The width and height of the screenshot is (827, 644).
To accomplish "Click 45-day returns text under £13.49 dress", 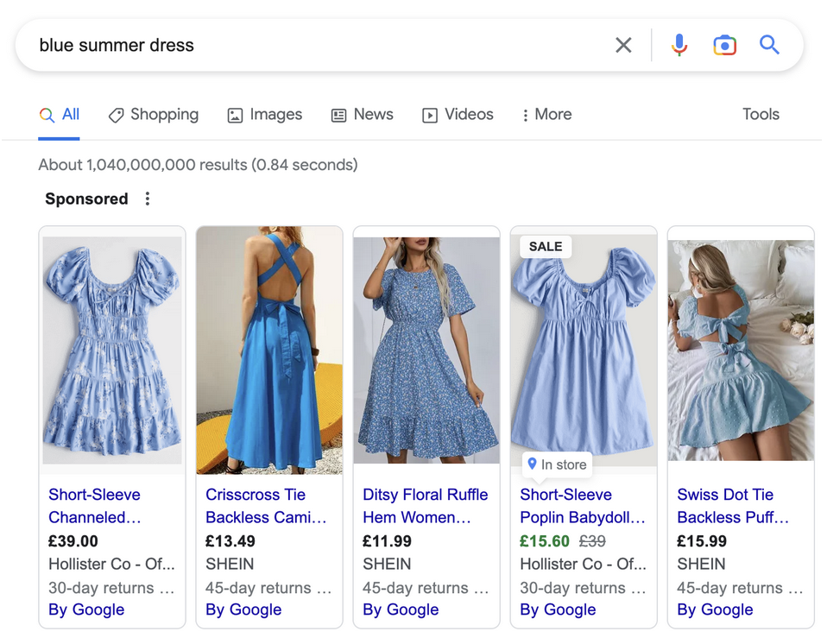I will pyautogui.click(x=268, y=588).
